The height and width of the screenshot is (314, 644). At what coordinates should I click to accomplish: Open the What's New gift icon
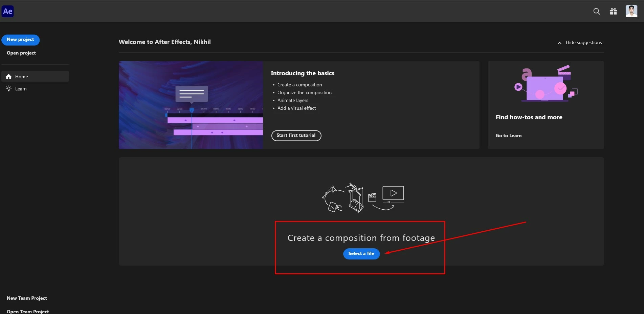tap(613, 12)
